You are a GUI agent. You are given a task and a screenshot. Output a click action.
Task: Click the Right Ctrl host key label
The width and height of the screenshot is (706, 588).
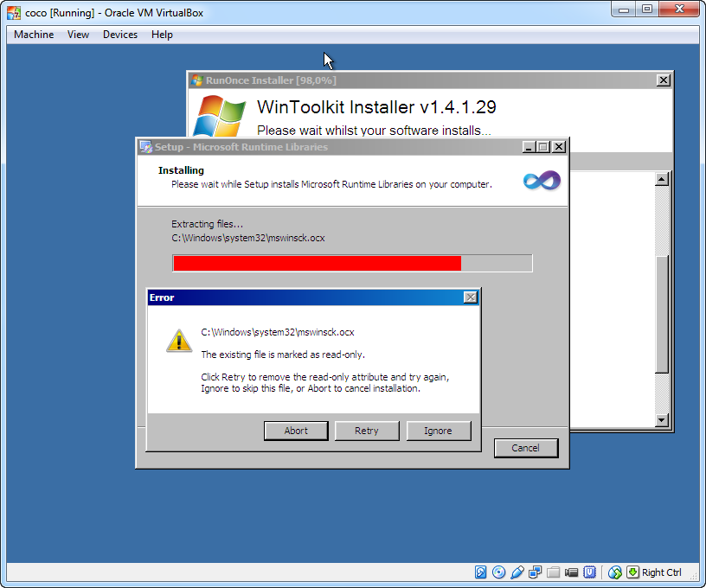coord(661,572)
